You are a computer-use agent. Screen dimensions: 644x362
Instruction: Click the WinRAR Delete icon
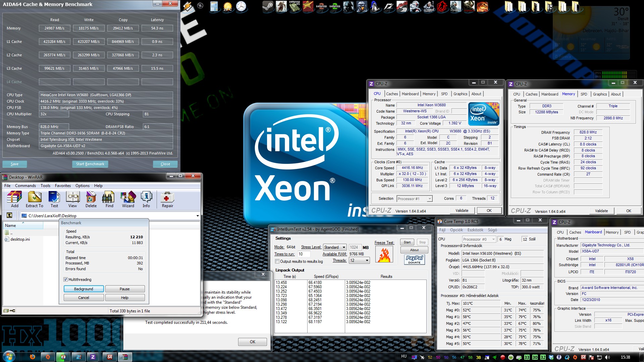[x=91, y=199]
